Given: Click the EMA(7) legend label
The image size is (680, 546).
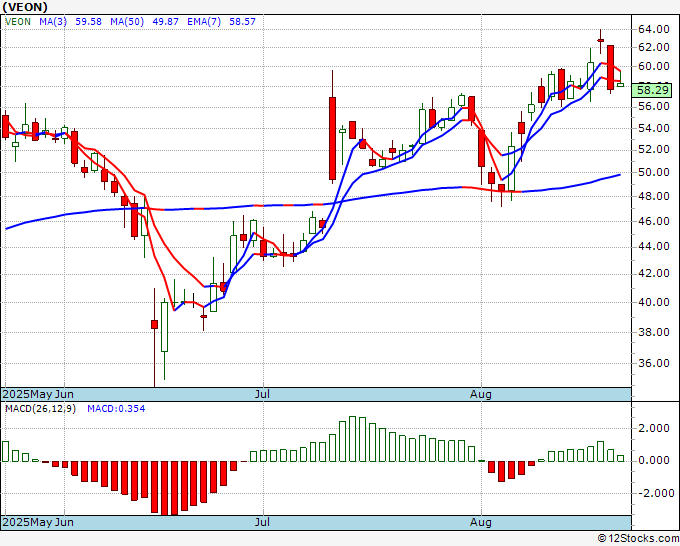Looking at the screenshot, I should [204, 22].
